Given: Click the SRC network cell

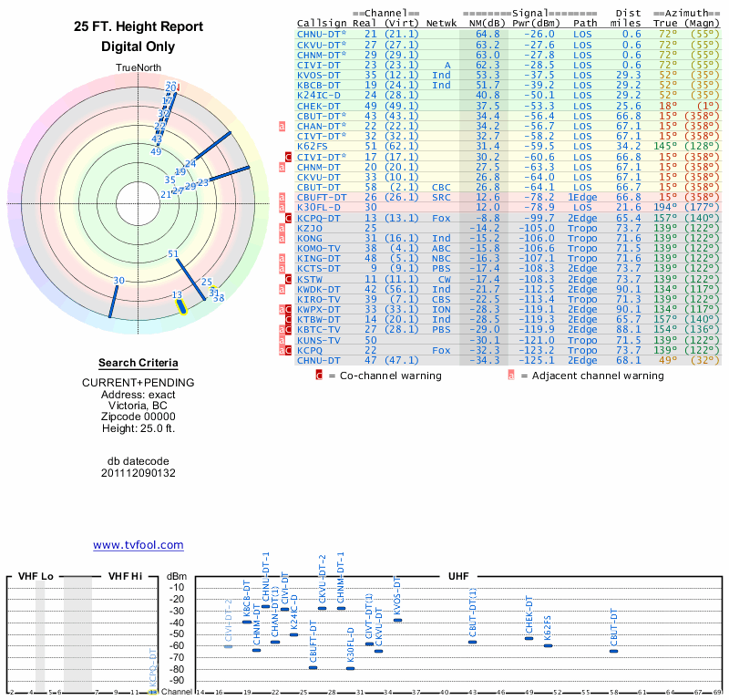Looking at the screenshot, I should (x=441, y=197).
